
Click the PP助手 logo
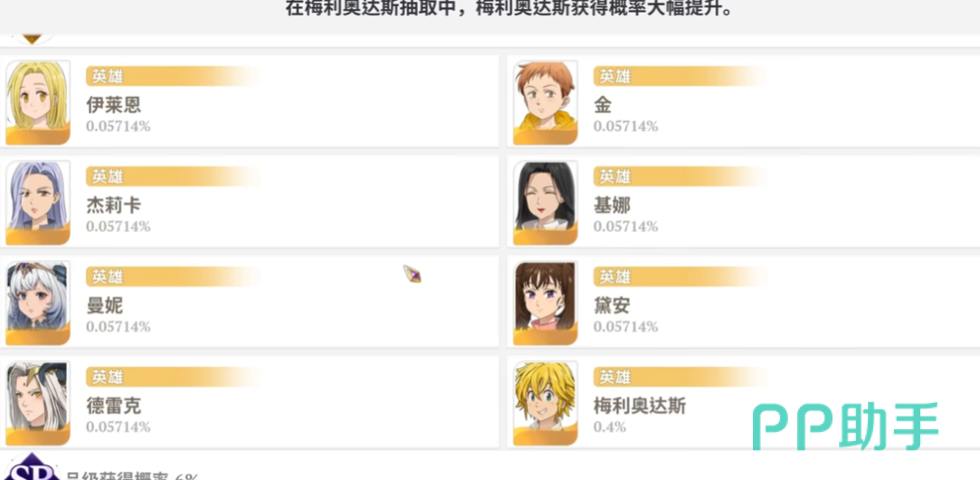pyautogui.click(x=845, y=426)
